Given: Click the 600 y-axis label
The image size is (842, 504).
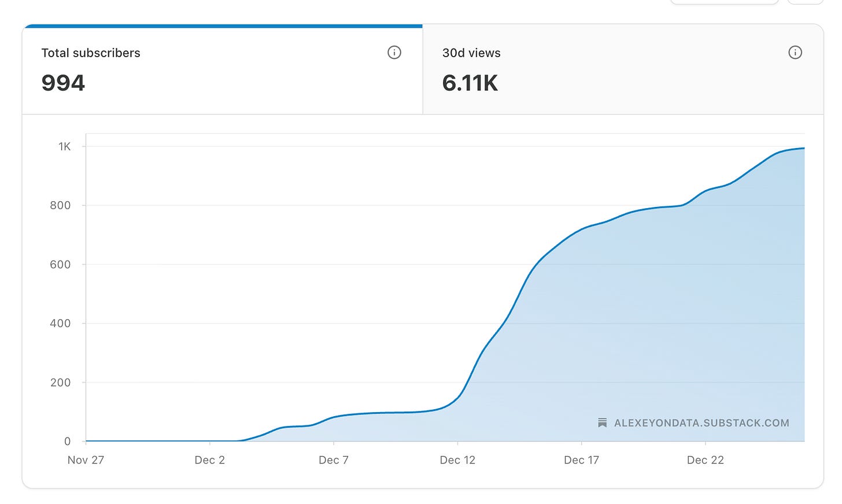Looking at the screenshot, I should coord(60,264).
